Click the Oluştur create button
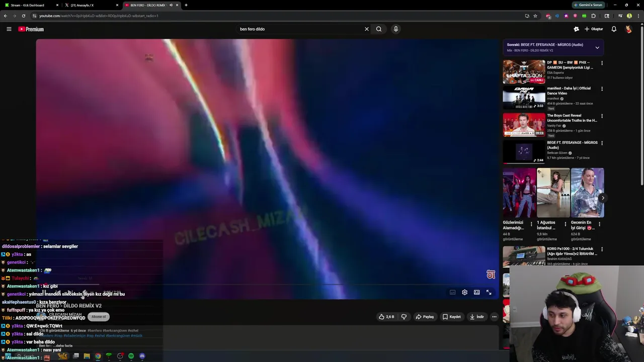Image resolution: width=644 pixels, height=362 pixels. tap(594, 29)
